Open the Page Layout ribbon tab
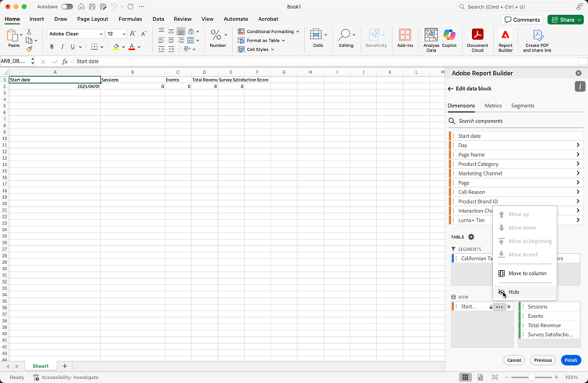 [93, 19]
